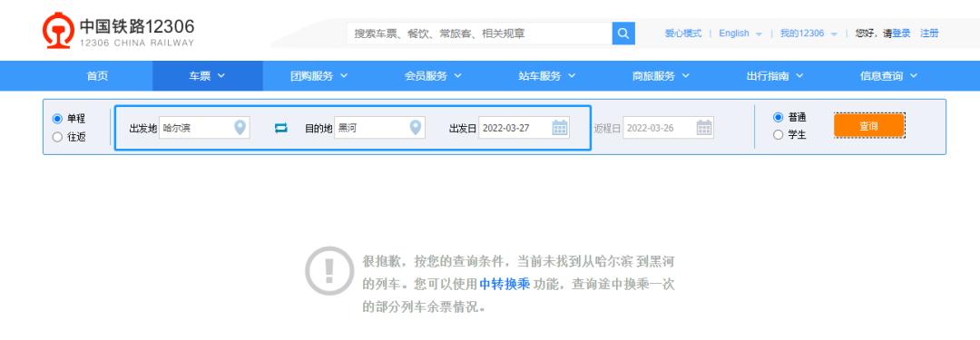This screenshot has width=980, height=340.
Task: Click the 出发日 field showing 2022-03-27
Action: pos(524,128)
